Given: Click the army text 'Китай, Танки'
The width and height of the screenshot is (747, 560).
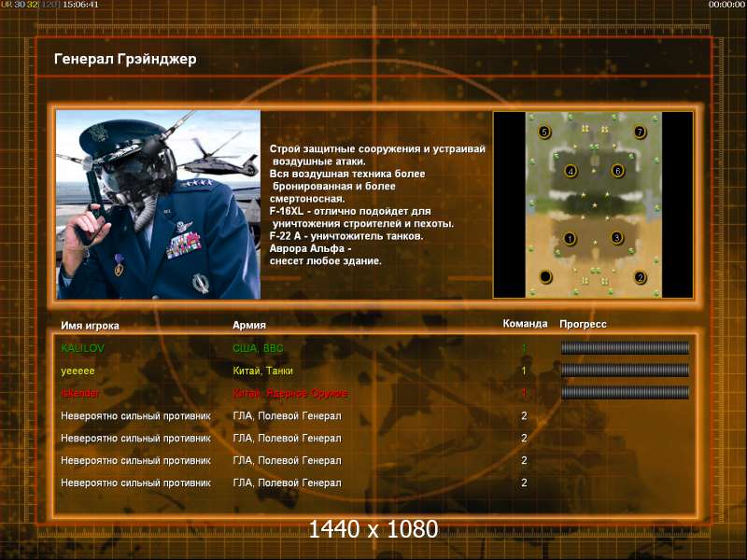Looking at the screenshot, I should click(262, 371).
